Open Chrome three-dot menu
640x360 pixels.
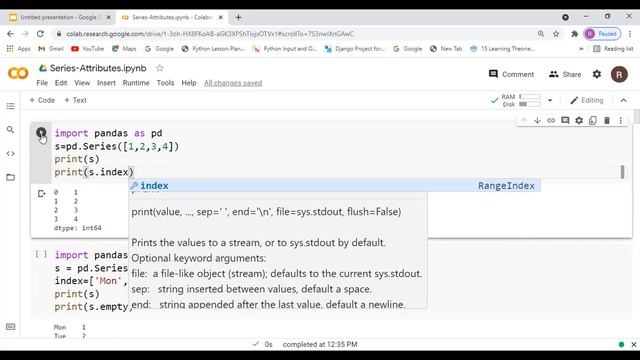tap(630, 34)
